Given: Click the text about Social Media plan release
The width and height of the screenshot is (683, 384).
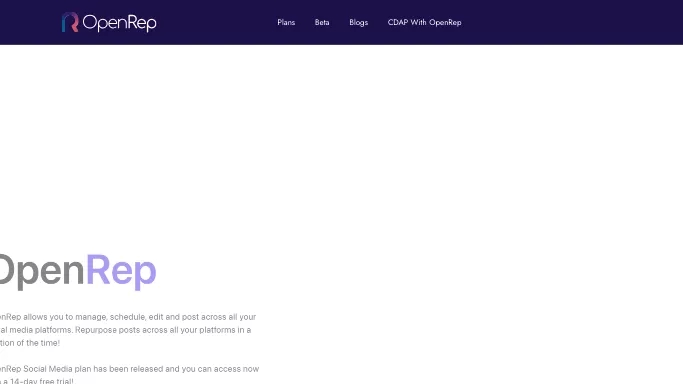Looking at the screenshot, I should pyautogui.click(x=130, y=374).
